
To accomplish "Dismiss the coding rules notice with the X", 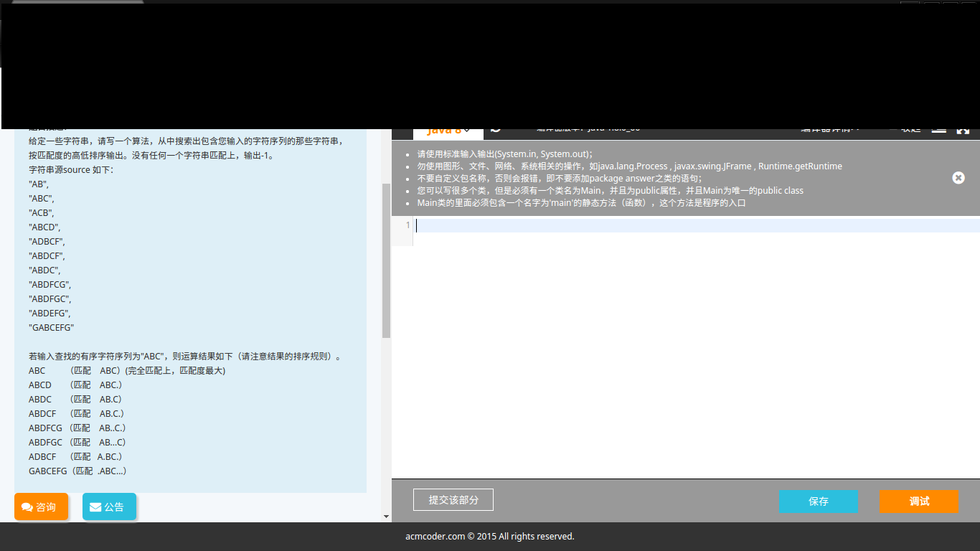I will (958, 178).
